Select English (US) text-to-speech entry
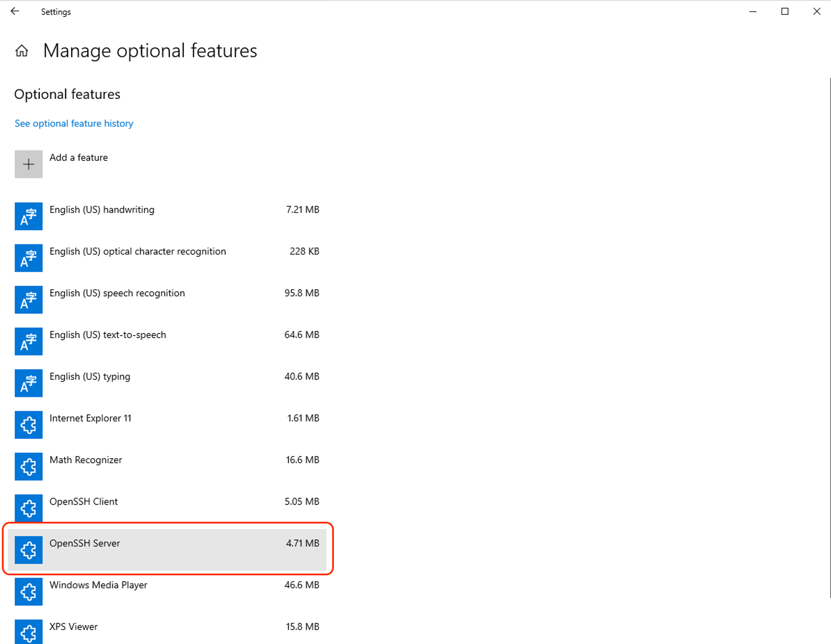Image resolution: width=831 pixels, height=644 pixels. coord(167,341)
